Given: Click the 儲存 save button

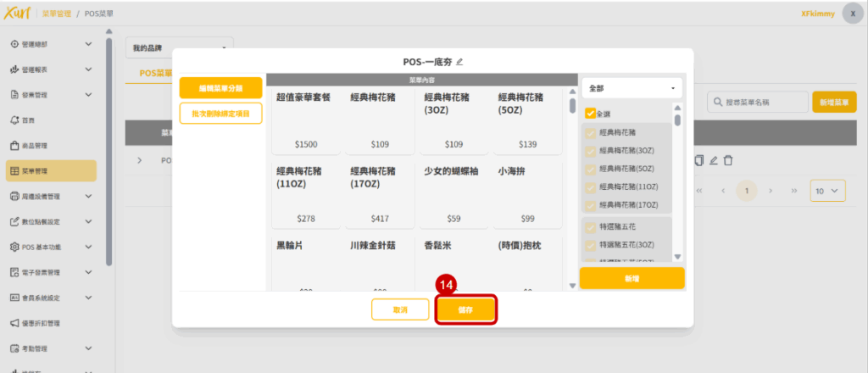Looking at the screenshot, I should point(465,310).
